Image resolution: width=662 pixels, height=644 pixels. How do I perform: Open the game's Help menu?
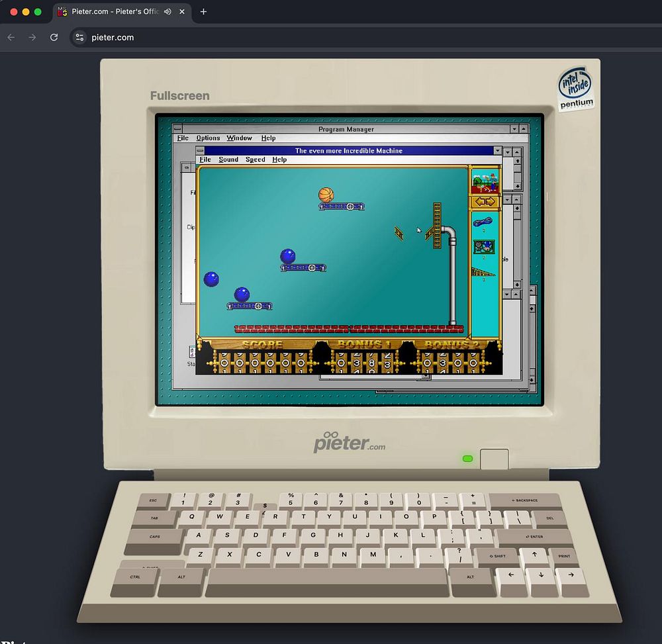point(279,160)
